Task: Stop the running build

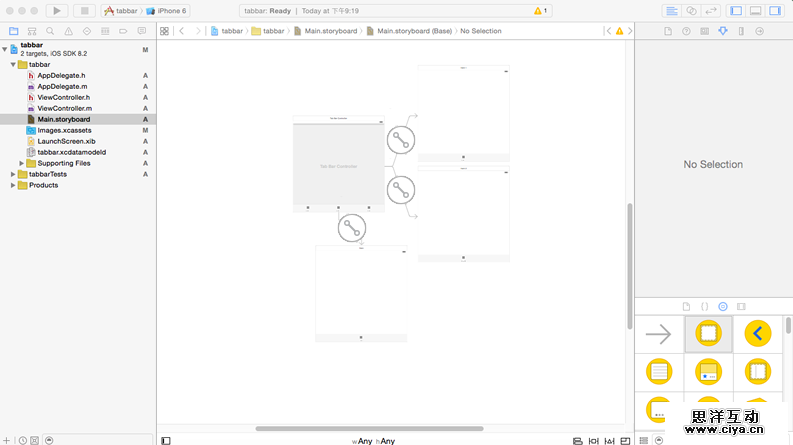Action: pos(84,11)
